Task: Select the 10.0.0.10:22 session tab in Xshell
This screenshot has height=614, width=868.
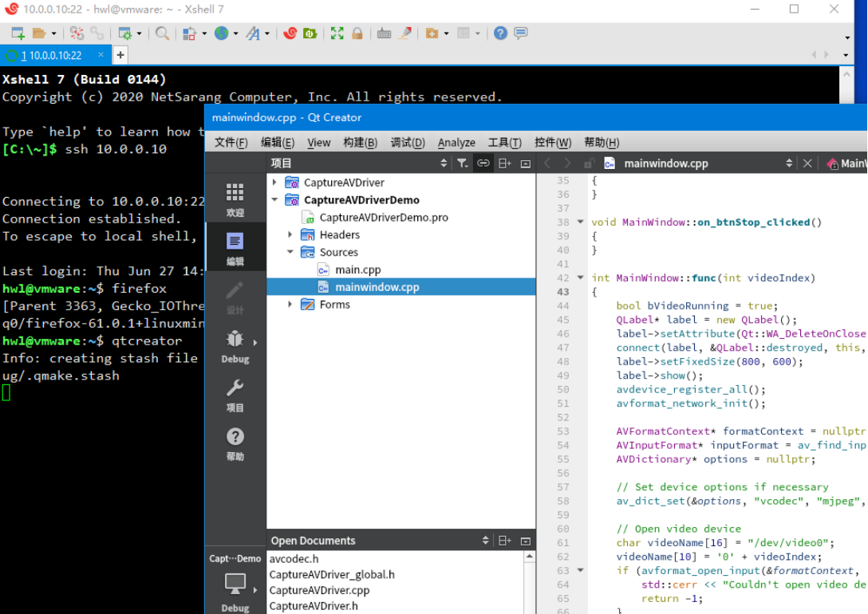Action: [54, 55]
